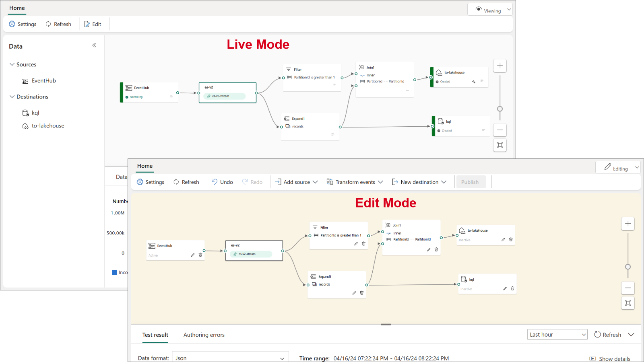Select kql in the Destinations list
Screen dimensions: 644x362
click(x=31, y=113)
